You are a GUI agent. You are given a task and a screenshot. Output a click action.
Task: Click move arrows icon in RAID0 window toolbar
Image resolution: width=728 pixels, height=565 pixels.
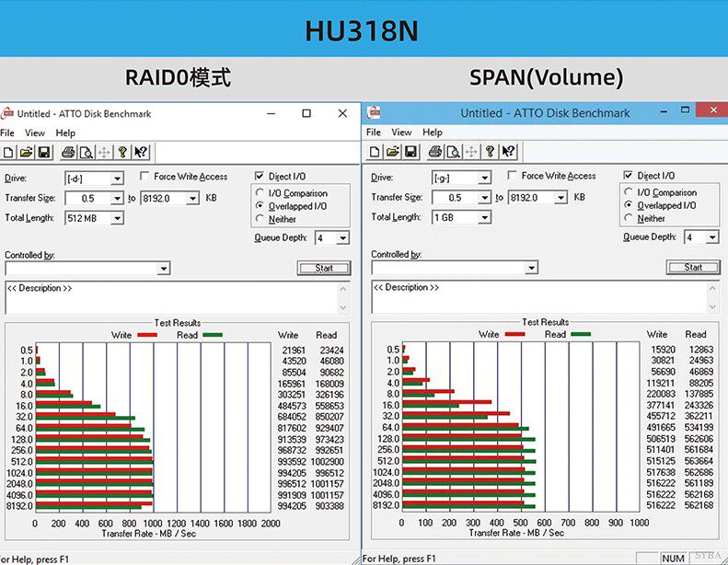pyautogui.click(x=105, y=152)
